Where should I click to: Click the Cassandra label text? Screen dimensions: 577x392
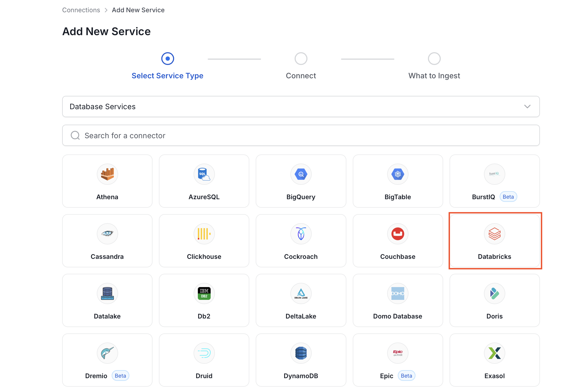click(107, 256)
